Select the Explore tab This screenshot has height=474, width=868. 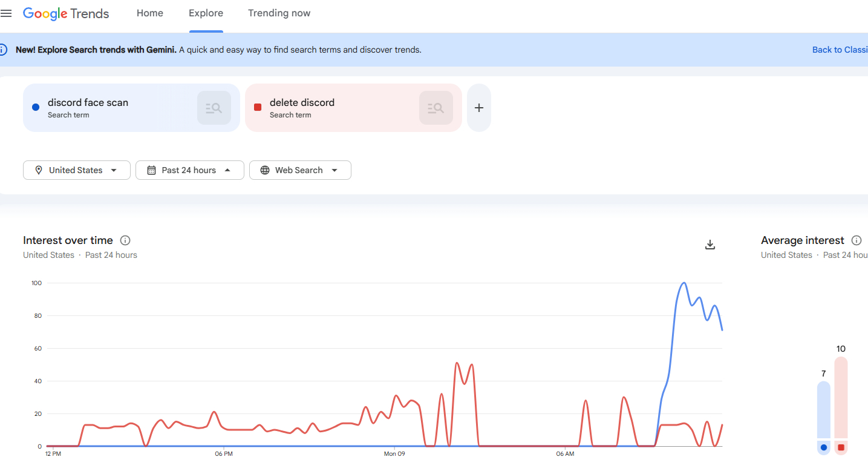pos(206,13)
